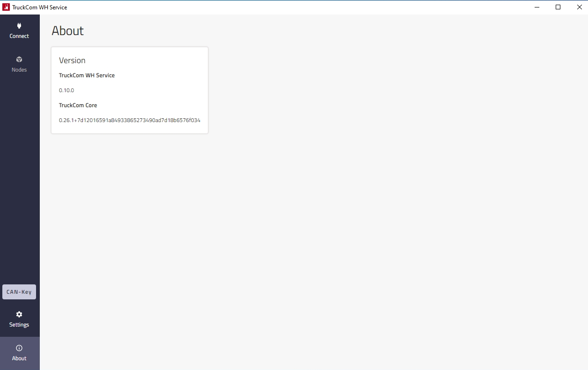
Task: Select the About label in sidebar
Action: [x=19, y=358]
